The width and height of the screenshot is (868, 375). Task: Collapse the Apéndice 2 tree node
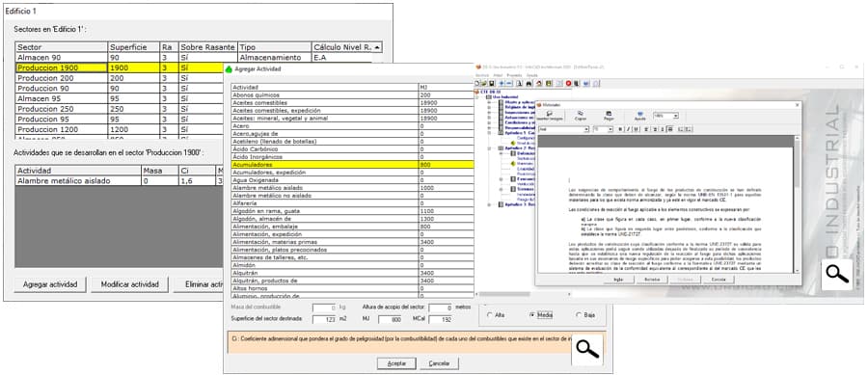[x=489, y=148]
